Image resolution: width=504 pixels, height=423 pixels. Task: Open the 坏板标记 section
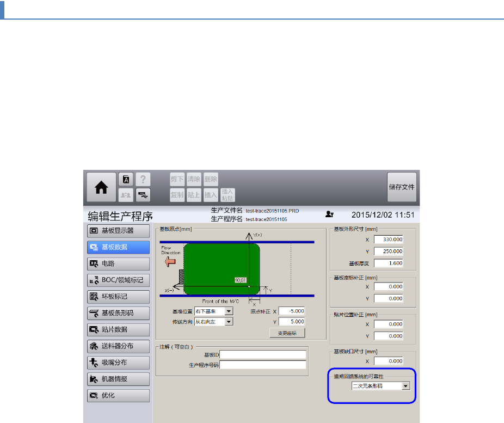tap(118, 296)
